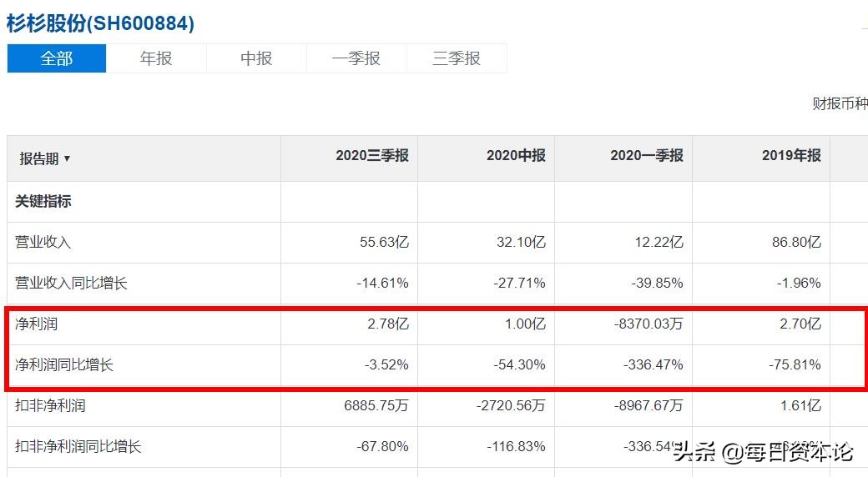Click the 净利润同比增长 row label
The width and height of the screenshot is (868, 477).
[64, 364]
